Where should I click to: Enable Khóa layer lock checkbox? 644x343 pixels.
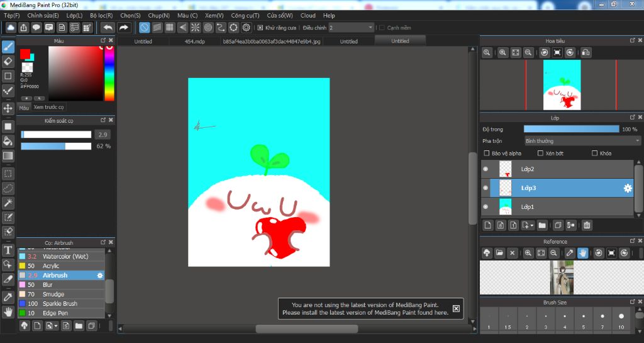click(x=594, y=153)
